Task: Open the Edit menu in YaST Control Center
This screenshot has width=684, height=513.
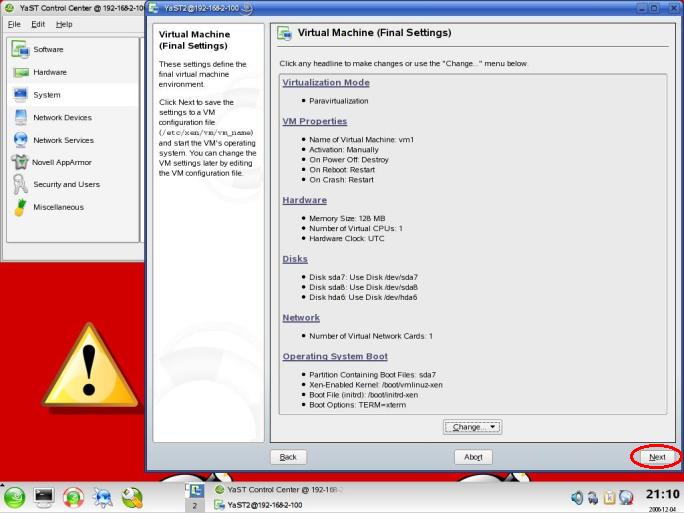Action: click(38, 24)
